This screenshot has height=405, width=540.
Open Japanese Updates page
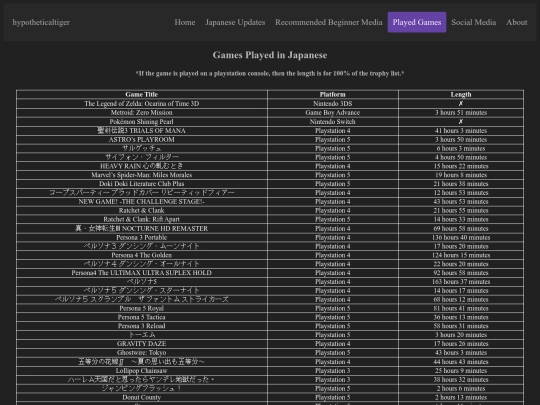(x=235, y=22)
